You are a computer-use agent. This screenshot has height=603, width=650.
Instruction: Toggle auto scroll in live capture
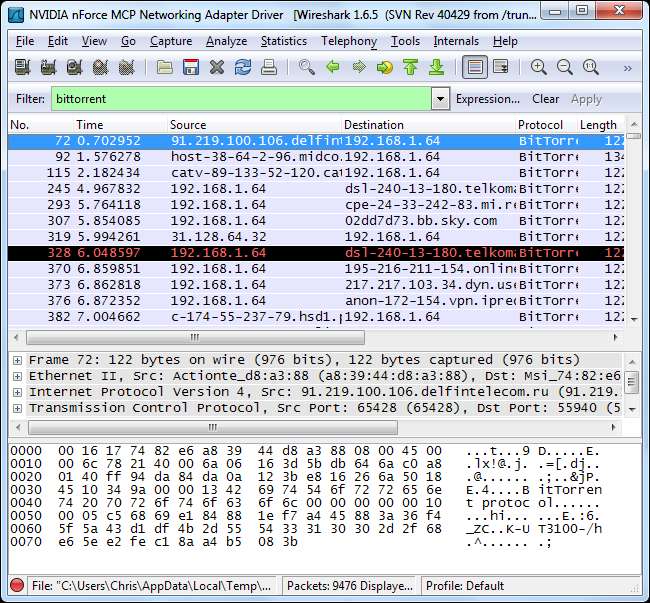[x=501, y=67]
